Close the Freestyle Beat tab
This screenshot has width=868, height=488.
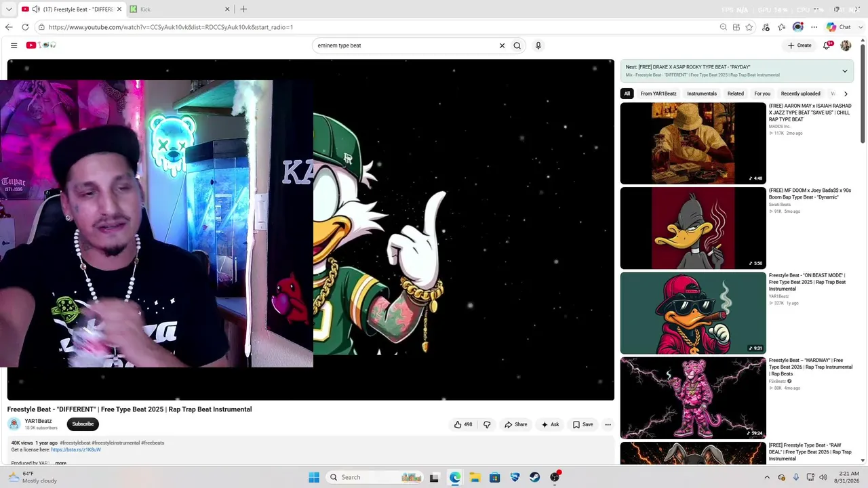point(119,9)
